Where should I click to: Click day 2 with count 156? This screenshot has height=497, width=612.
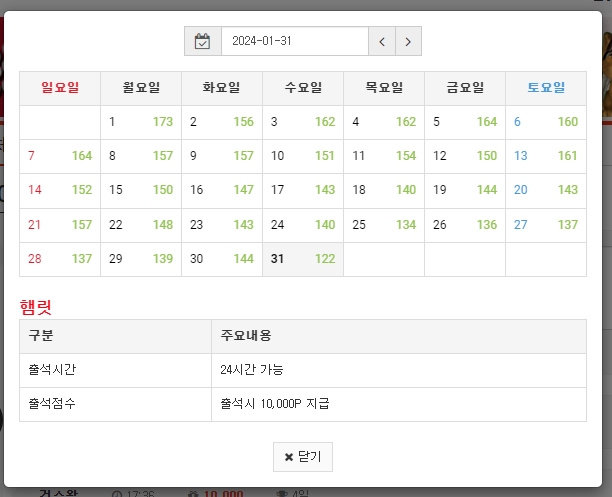[222, 122]
